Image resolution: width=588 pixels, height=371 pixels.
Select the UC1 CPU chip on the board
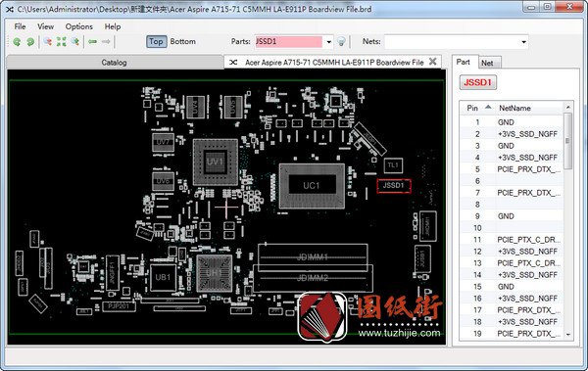(x=312, y=186)
